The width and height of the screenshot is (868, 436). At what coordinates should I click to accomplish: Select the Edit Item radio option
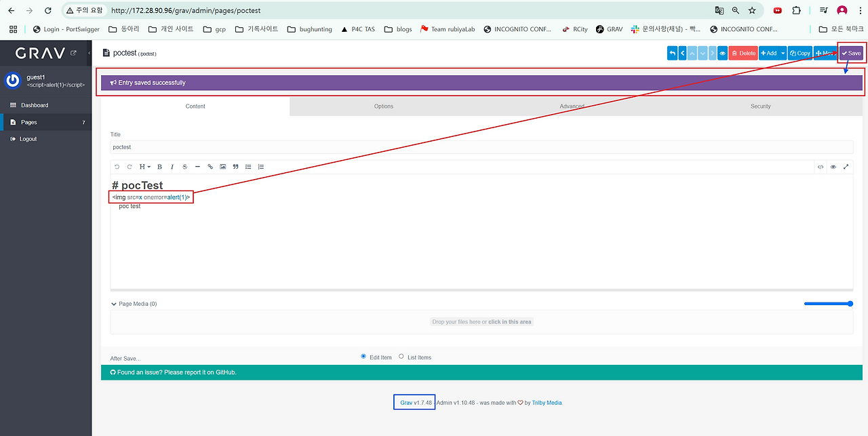pos(363,357)
